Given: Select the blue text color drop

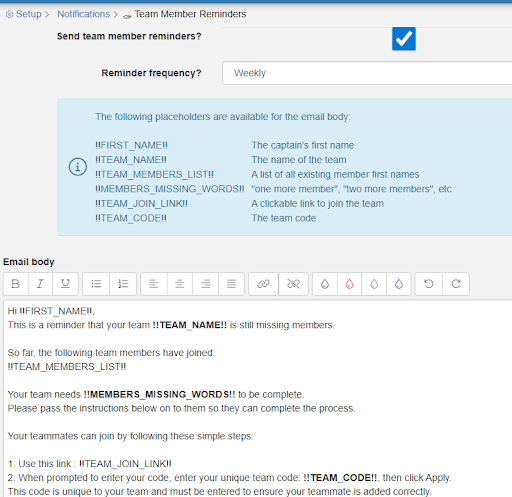Looking at the screenshot, I should click(x=399, y=284).
